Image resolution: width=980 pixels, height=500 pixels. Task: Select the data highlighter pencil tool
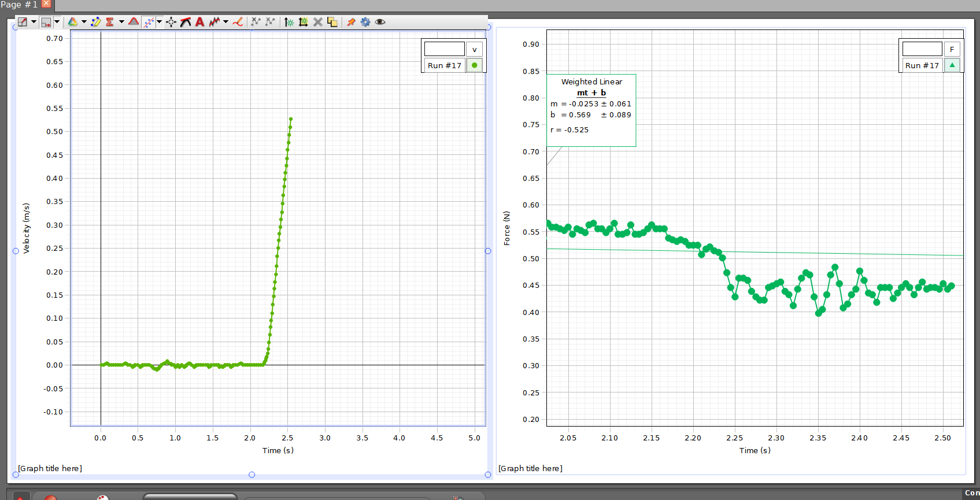(x=95, y=22)
